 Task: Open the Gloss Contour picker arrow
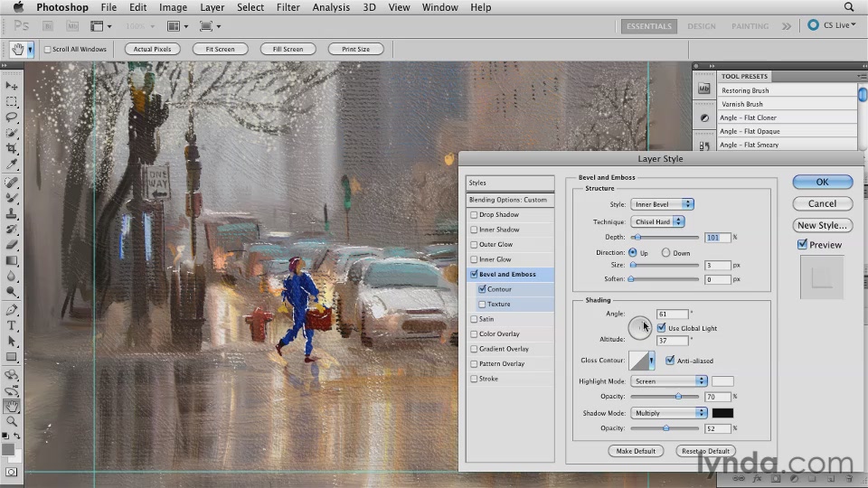click(652, 361)
